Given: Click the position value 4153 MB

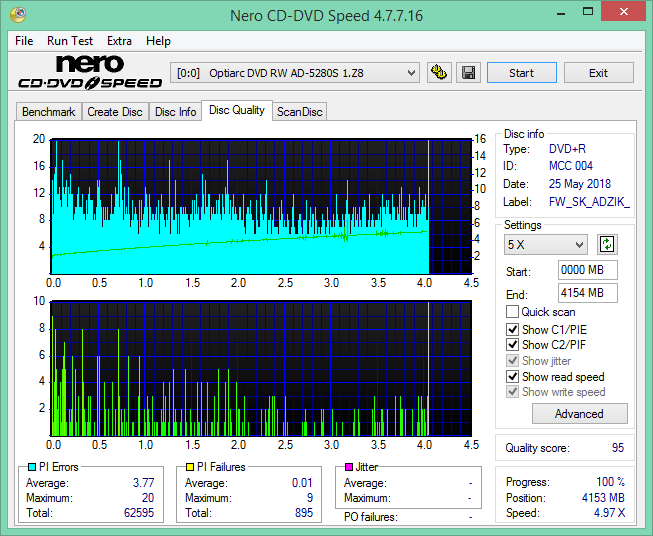Looking at the screenshot, I should 603,498.
